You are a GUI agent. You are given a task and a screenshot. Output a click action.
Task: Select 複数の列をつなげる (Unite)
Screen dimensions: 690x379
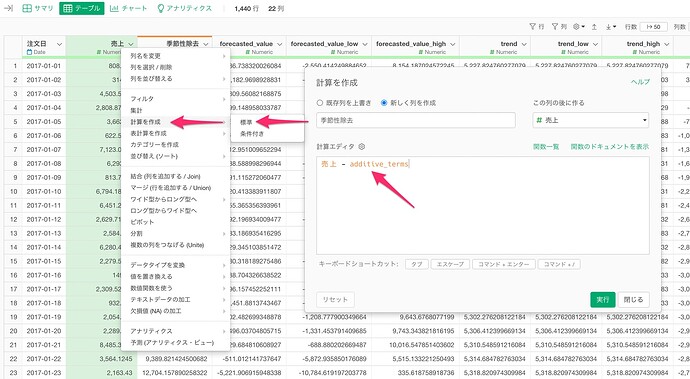coord(175,245)
